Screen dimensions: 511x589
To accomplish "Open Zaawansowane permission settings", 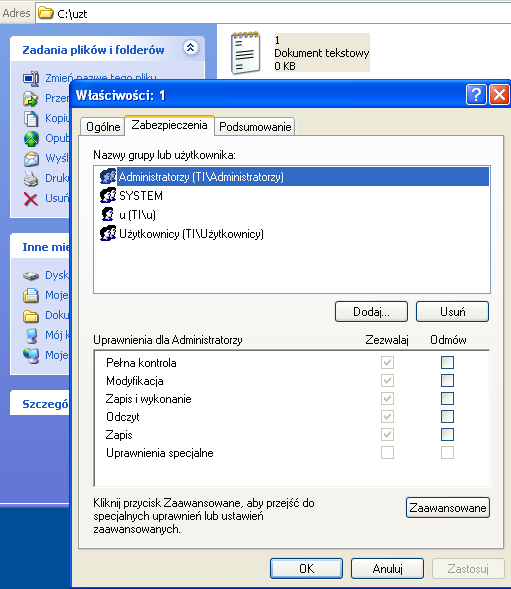I will 448,508.
